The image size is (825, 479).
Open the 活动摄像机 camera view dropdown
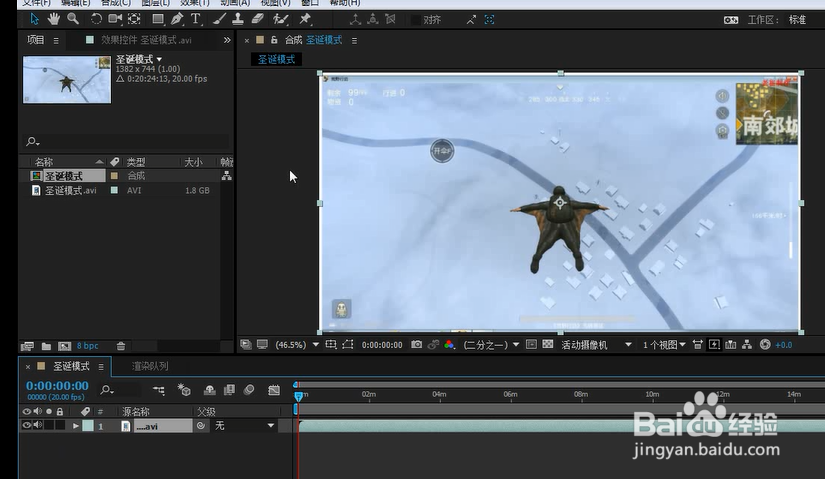click(596, 345)
